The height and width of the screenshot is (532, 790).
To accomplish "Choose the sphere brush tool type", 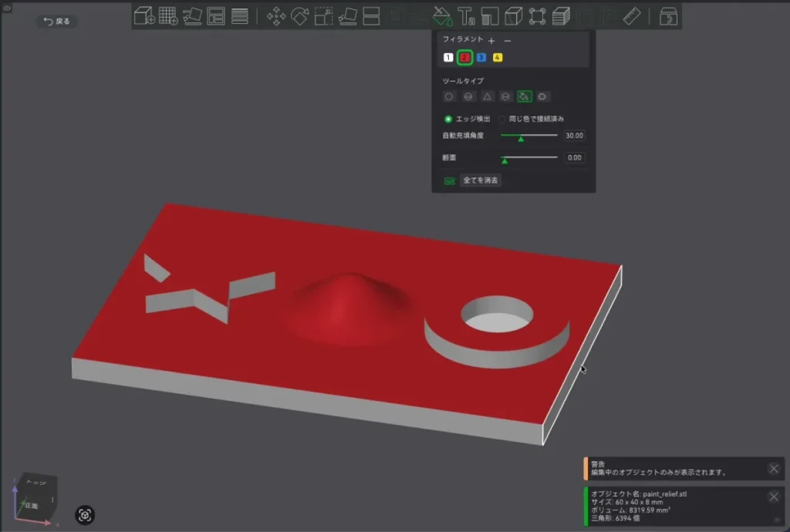I will click(468, 96).
